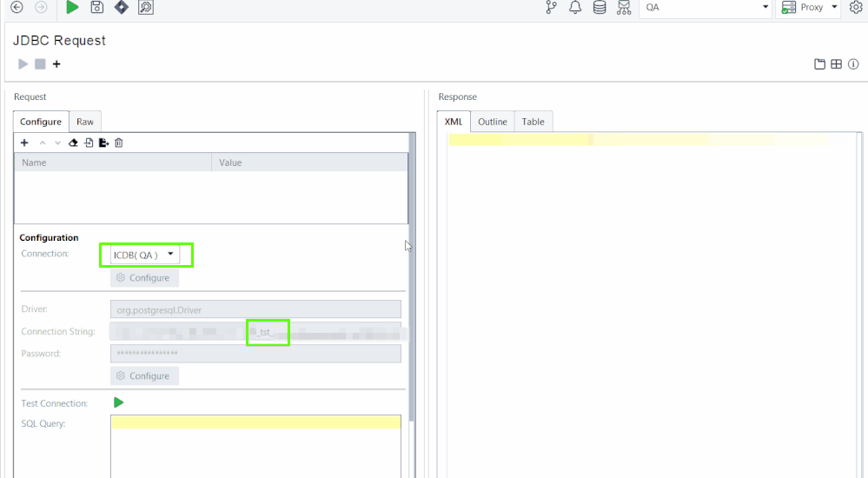Screen dimensions: 868x478
Task: Switch to the grid layout icon
Action: click(x=837, y=64)
